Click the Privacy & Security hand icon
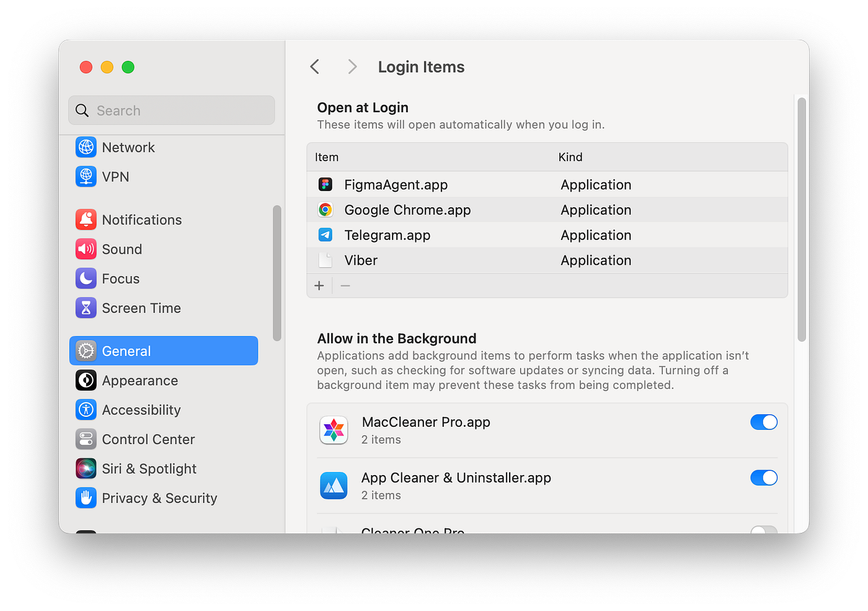This screenshot has height=611, width=868. [x=86, y=497]
